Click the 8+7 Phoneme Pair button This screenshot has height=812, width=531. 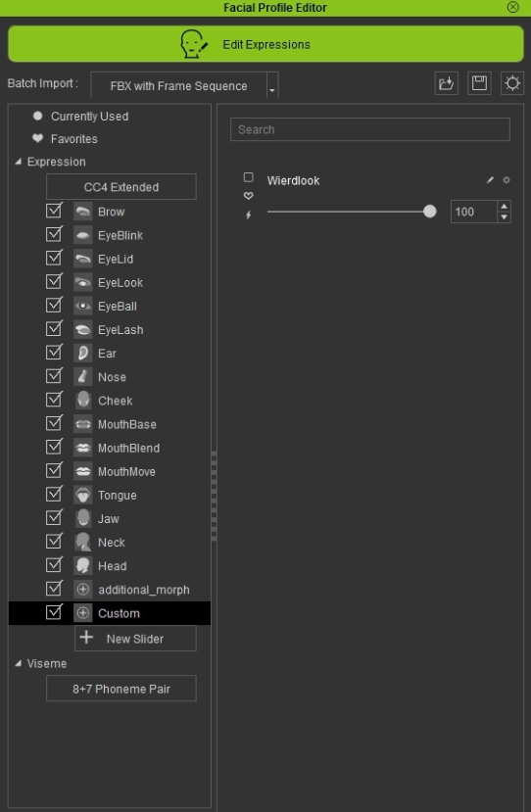tap(121, 689)
